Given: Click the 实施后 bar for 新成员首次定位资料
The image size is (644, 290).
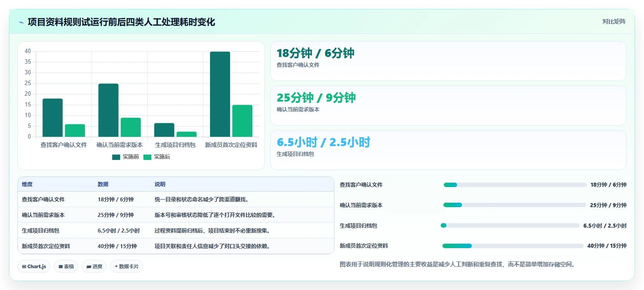Looking at the screenshot, I should pyautogui.click(x=242, y=121).
